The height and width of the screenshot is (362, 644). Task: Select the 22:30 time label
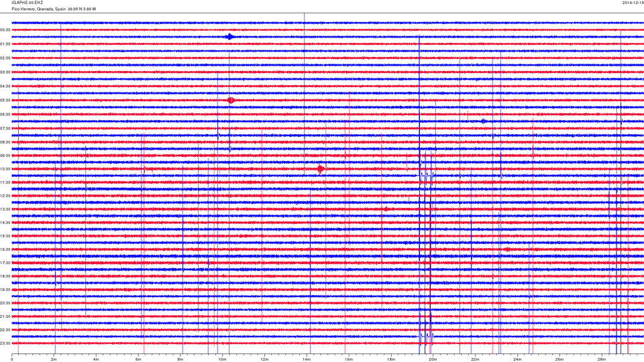5,330
